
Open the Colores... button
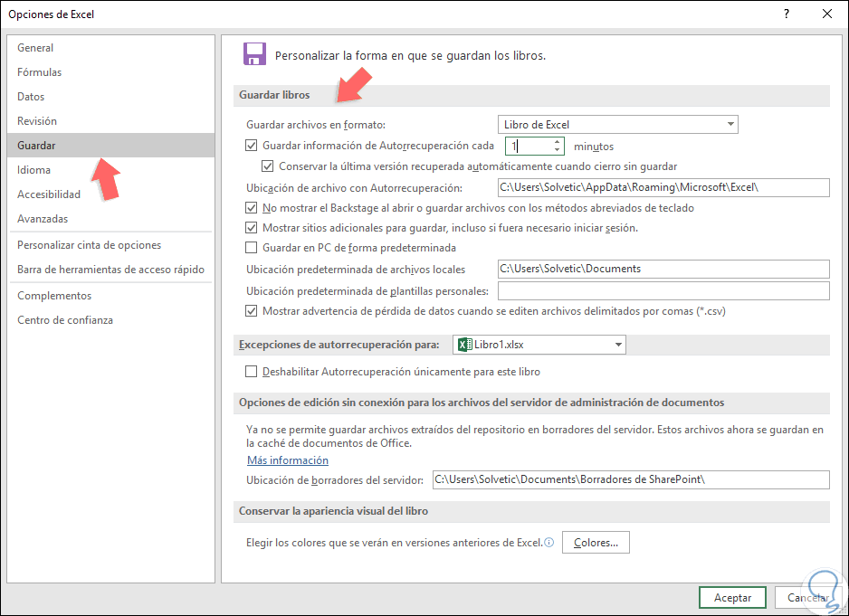(x=596, y=543)
